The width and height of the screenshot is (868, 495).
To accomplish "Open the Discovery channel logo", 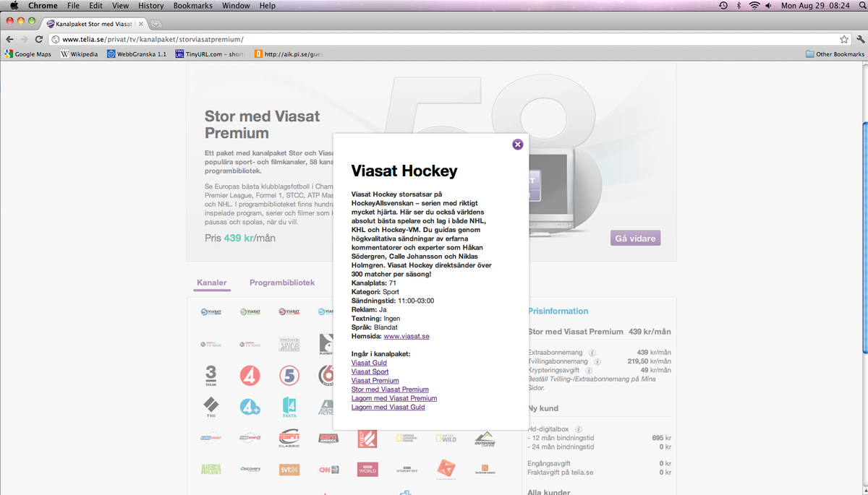I will [x=250, y=469].
